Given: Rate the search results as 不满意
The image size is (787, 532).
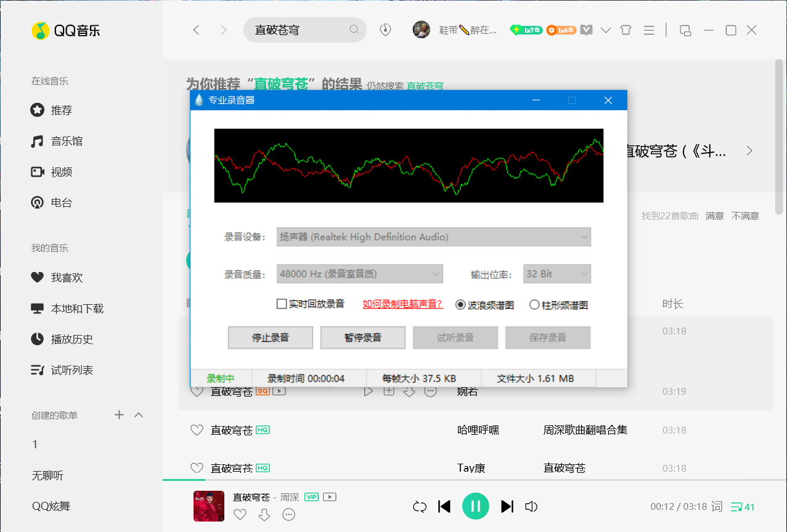Looking at the screenshot, I should click(x=745, y=216).
